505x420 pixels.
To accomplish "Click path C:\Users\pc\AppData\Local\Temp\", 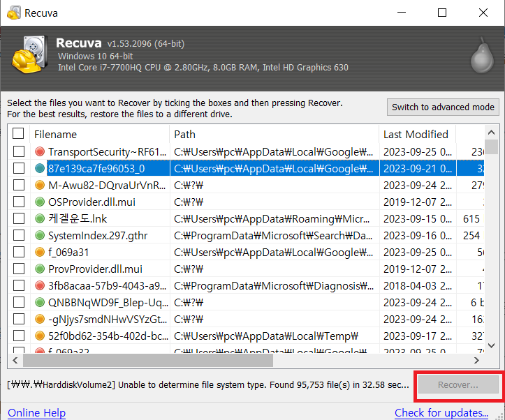I will tap(266, 336).
